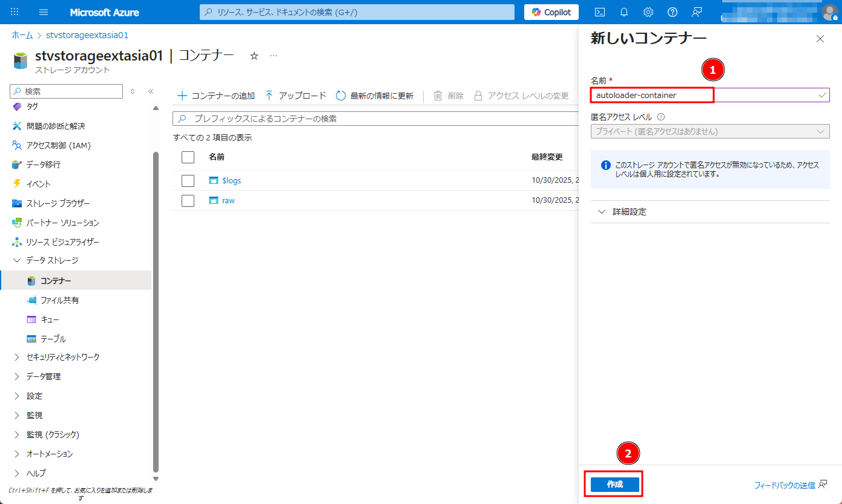Check the select-all checkbox in table header
Image resolution: width=842 pixels, height=504 pixels.
click(188, 157)
